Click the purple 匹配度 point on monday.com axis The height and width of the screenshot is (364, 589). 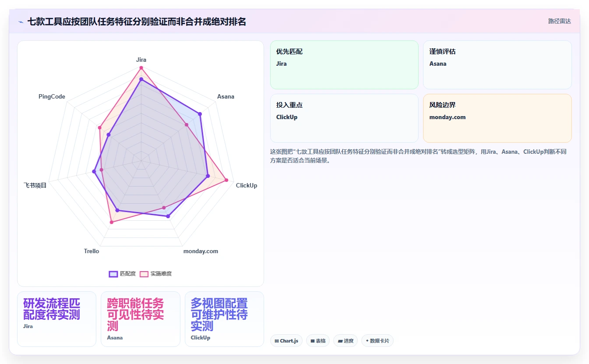(168, 216)
